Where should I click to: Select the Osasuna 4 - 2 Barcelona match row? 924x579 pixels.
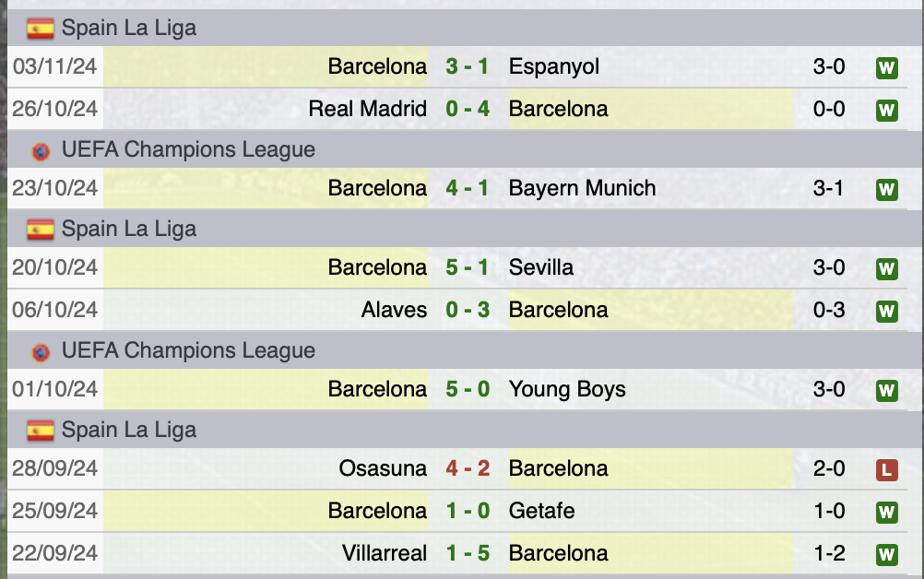[x=461, y=468]
